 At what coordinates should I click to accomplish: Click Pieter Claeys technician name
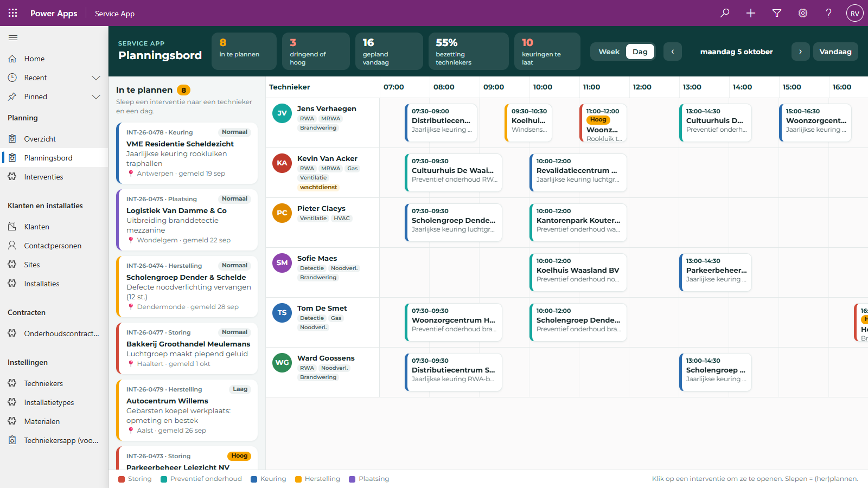(321, 208)
